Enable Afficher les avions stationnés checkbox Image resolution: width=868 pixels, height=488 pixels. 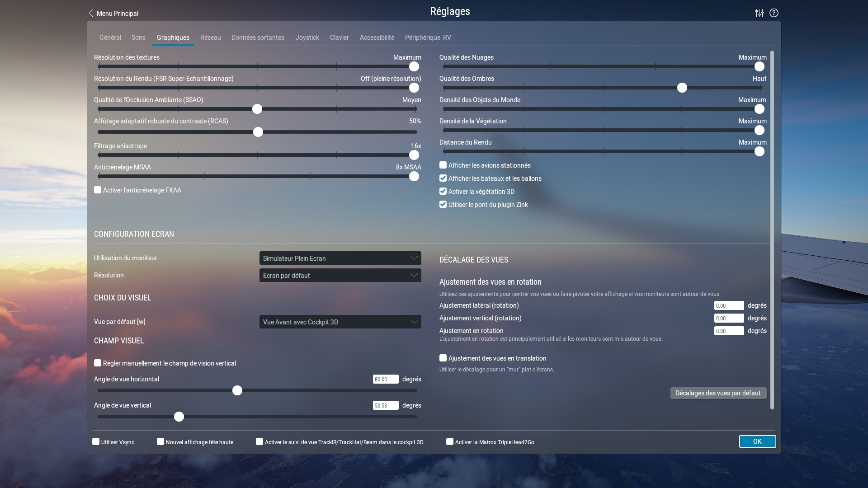click(443, 165)
